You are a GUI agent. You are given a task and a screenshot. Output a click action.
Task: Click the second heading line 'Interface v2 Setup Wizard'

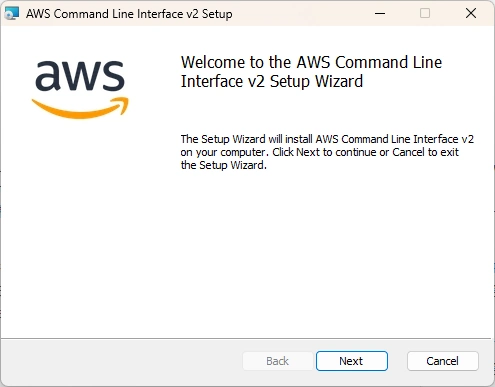[x=272, y=81]
